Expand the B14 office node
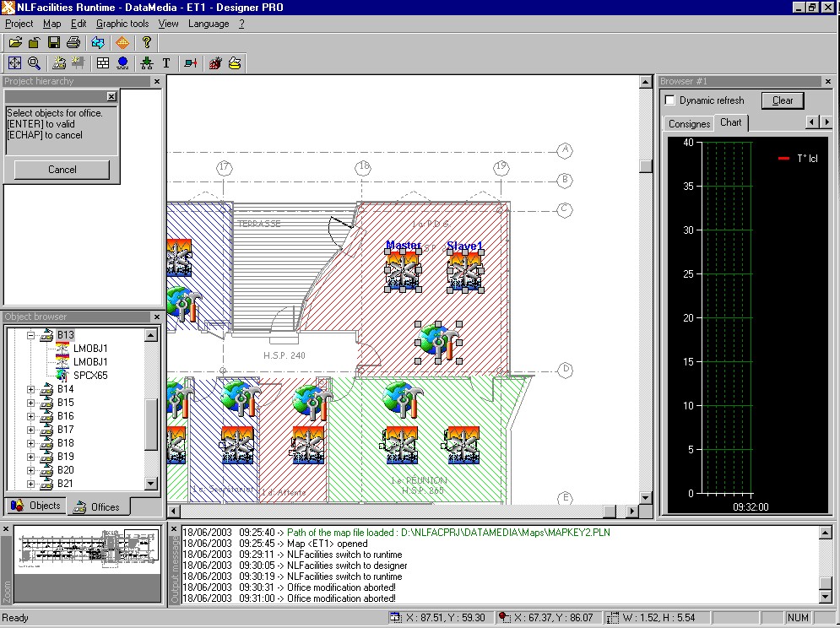The width and height of the screenshot is (840, 628). tap(31, 389)
